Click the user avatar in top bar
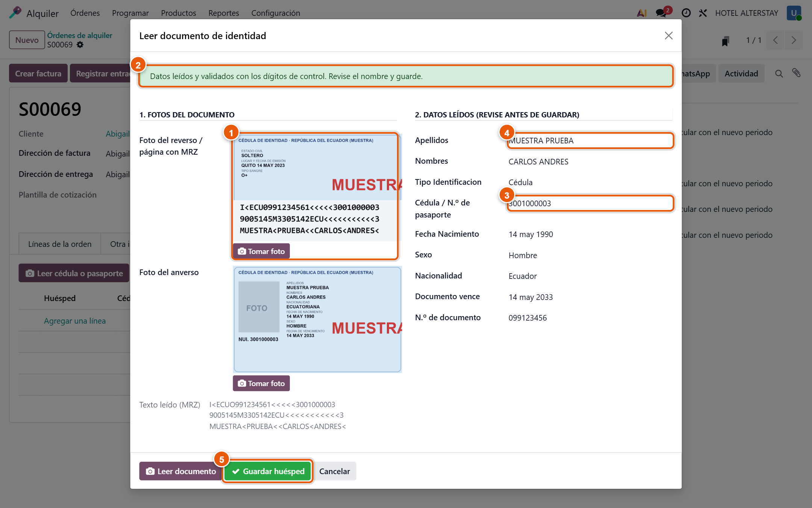Image resolution: width=812 pixels, height=508 pixels. (x=794, y=13)
